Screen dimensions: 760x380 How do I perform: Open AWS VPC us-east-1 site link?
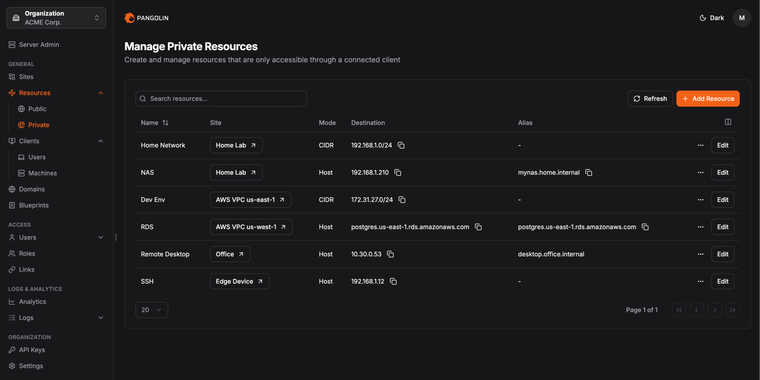pyautogui.click(x=250, y=200)
